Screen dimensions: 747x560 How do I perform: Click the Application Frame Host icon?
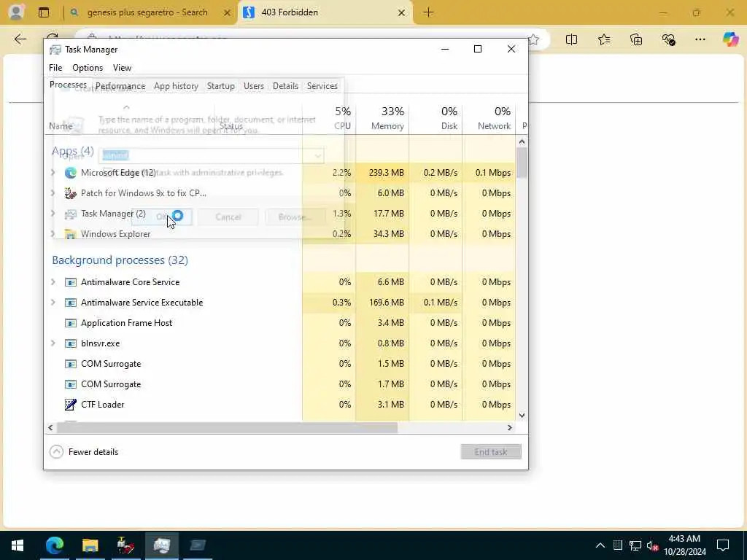[71, 323]
